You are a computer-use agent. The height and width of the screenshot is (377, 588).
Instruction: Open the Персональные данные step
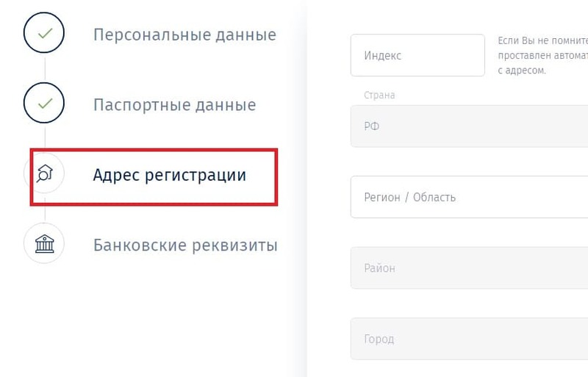coord(184,35)
